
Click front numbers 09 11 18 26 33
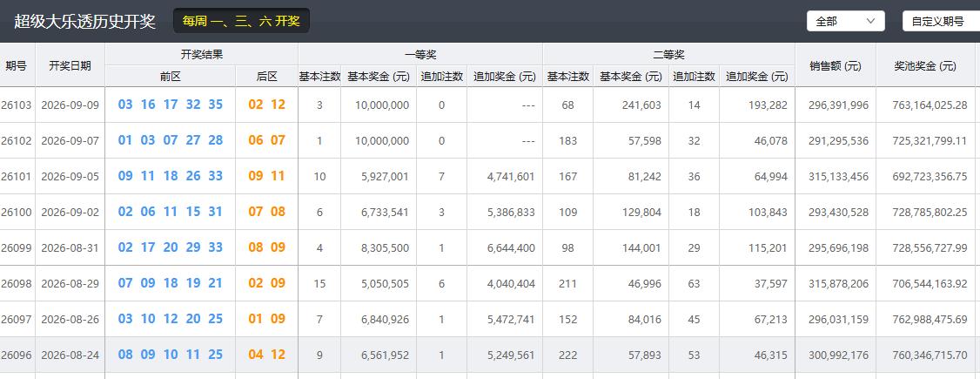pyautogui.click(x=170, y=176)
